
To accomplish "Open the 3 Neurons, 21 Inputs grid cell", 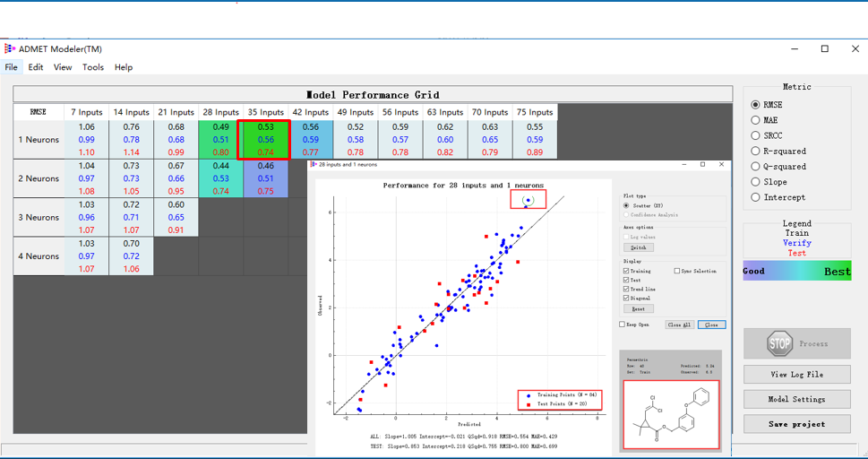I will pyautogui.click(x=176, y=217).
